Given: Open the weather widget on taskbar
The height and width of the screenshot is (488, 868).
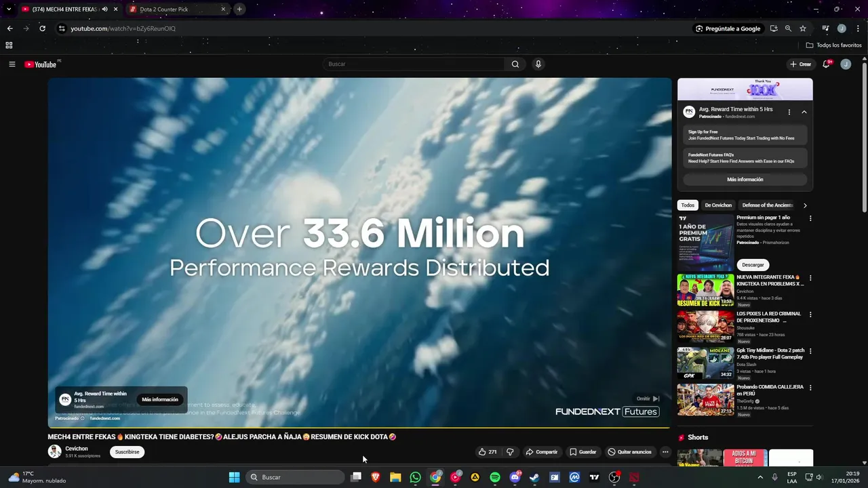Looking at the screenshot, I should click(x=37, y=477).
